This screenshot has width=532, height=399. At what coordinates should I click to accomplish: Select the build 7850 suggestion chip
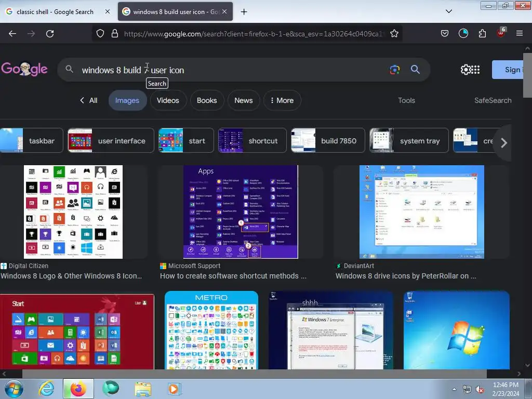328,140
